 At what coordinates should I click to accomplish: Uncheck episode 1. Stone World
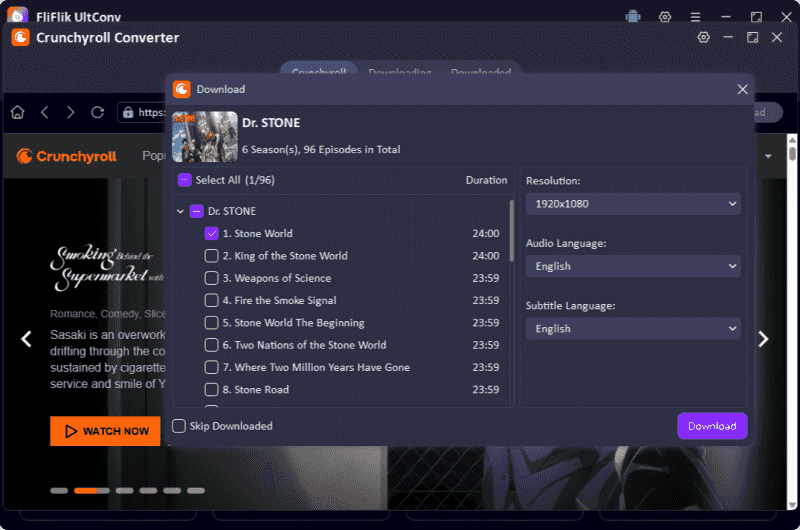pyautogui.click(x=211, y=234)
